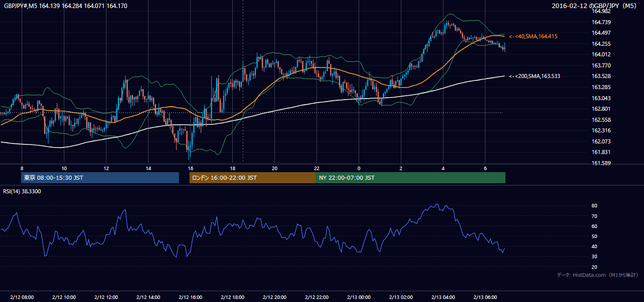Click hour label 16 under price chart

(190, 168)
